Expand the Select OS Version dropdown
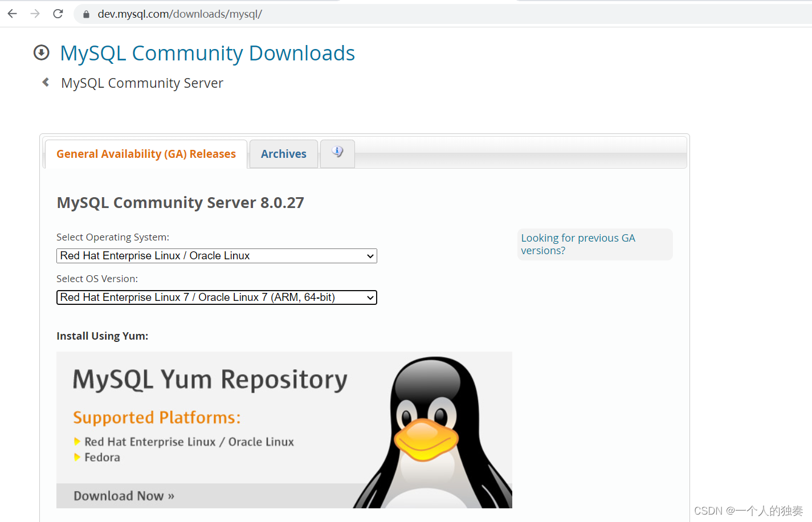 point(217,297)
